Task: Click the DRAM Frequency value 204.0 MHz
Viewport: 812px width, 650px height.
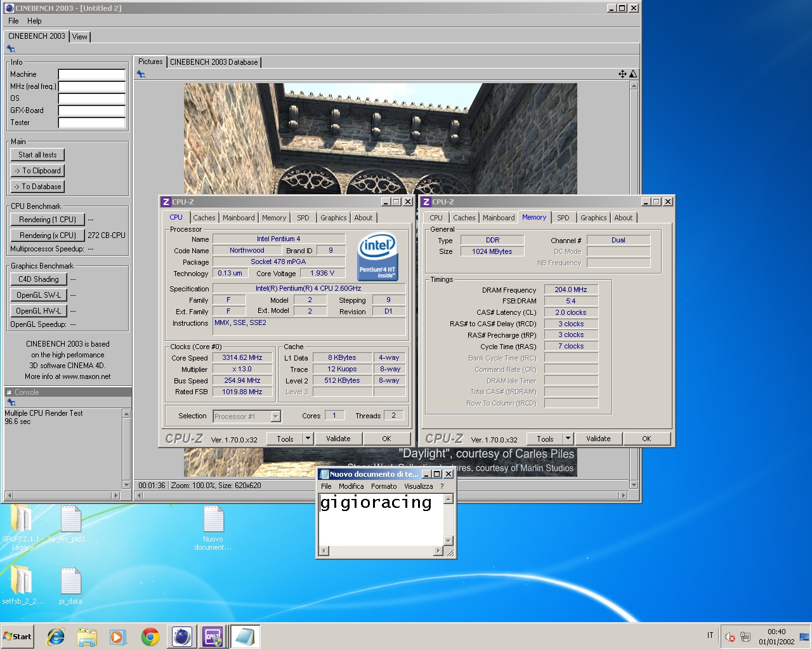Action: point(571,290)
